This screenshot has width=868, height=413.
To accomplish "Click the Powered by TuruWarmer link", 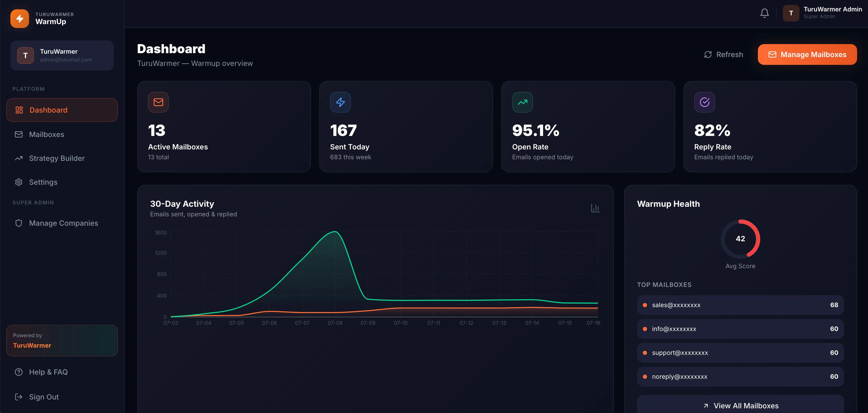I will point(62,340).
